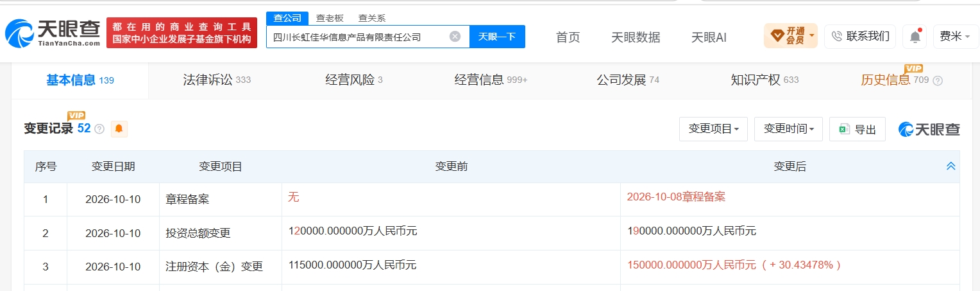Click the 变更前 column header

pos(451,166)
